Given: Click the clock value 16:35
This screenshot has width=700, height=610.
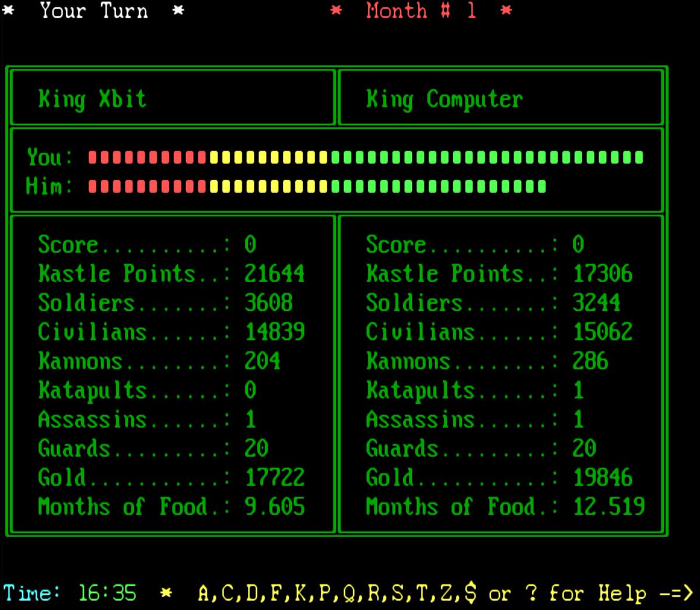Looking at the screenshot, I should pyautogui.click(x=107, y=593).
